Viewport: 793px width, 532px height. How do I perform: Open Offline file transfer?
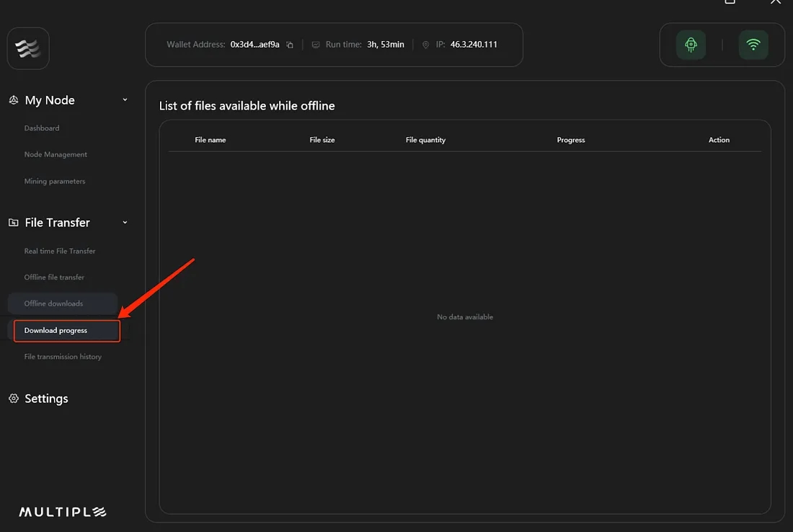point(54,278)
